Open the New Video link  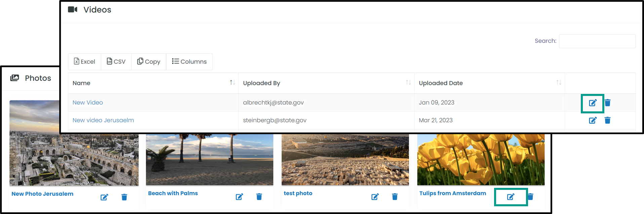pyautogui.click(x=88, y=103)
